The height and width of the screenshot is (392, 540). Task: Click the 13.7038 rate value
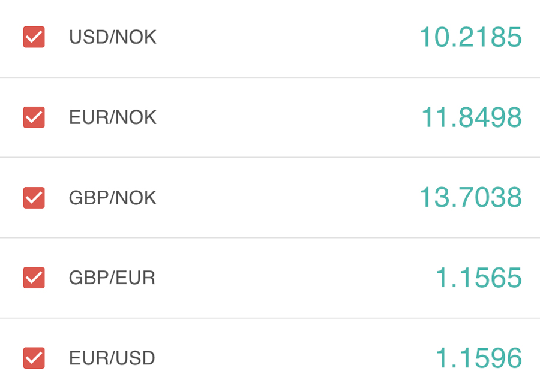pyautogui.click(x=470, y=198)
